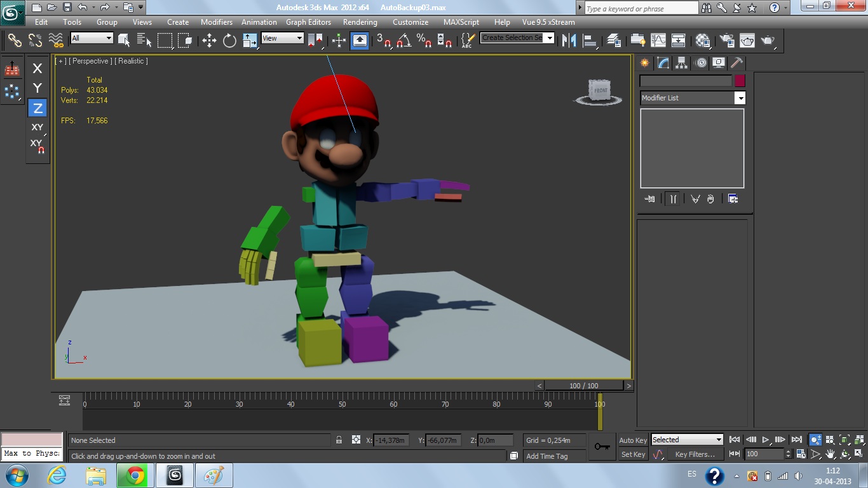Toggle the Angle Snap tool

coord(403,41)
